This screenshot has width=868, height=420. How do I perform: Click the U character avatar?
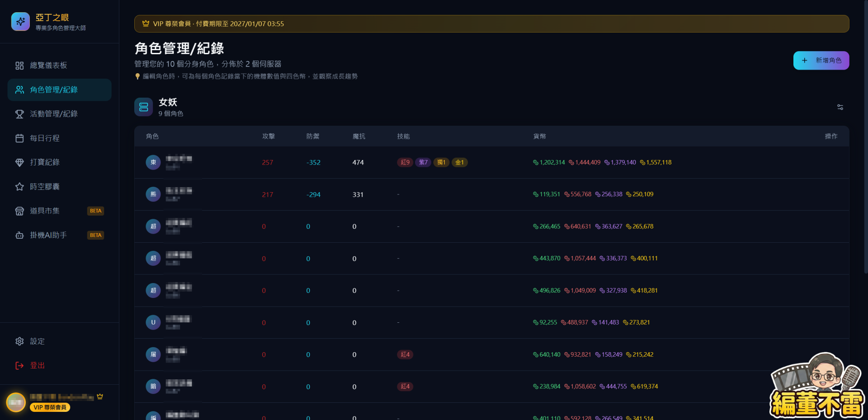153,322
